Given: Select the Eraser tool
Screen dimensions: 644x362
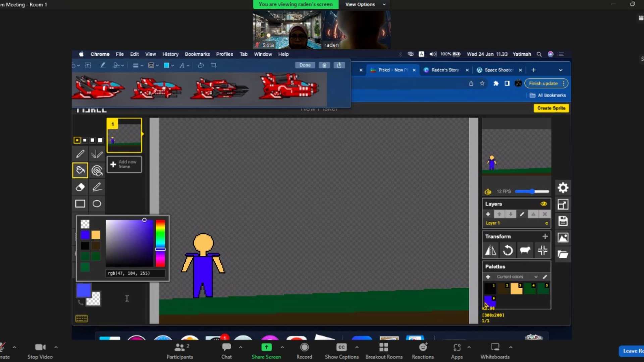Looking at the screenshot, I should point(80,187).
